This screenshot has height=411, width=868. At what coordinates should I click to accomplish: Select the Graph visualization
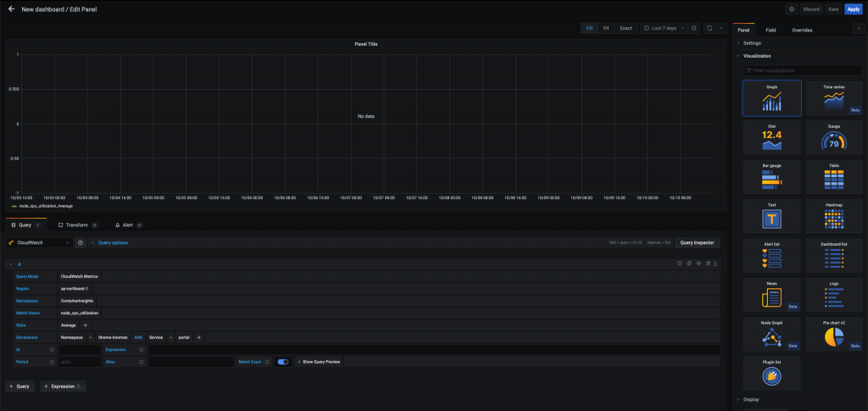click(x=771, y=98)
